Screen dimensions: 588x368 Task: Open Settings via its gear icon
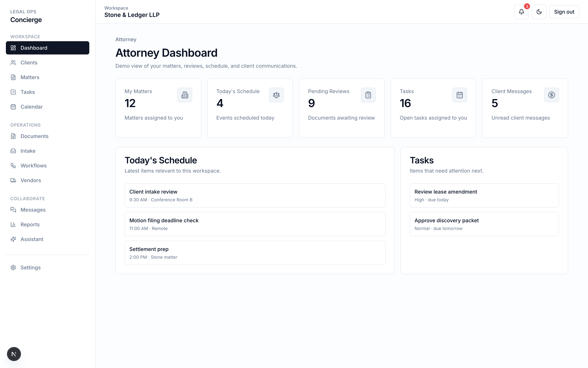(13, 268)
